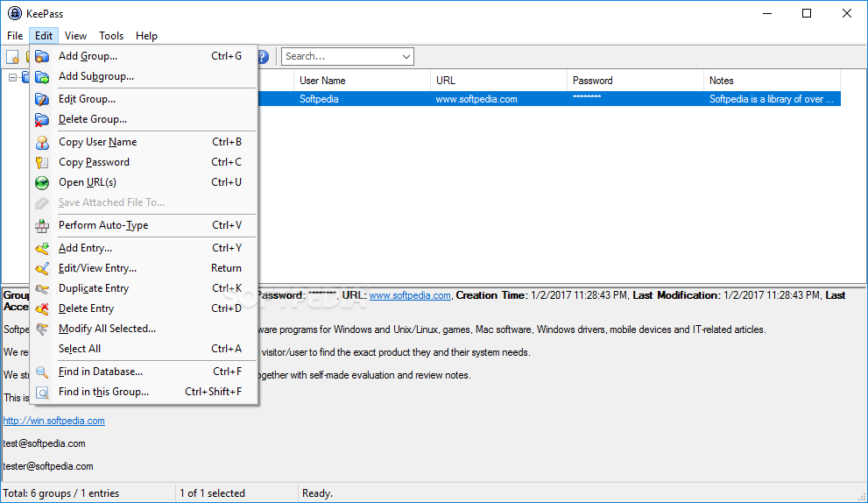
Task: Sort by the Notes column header
Action: tap(773, 81)
